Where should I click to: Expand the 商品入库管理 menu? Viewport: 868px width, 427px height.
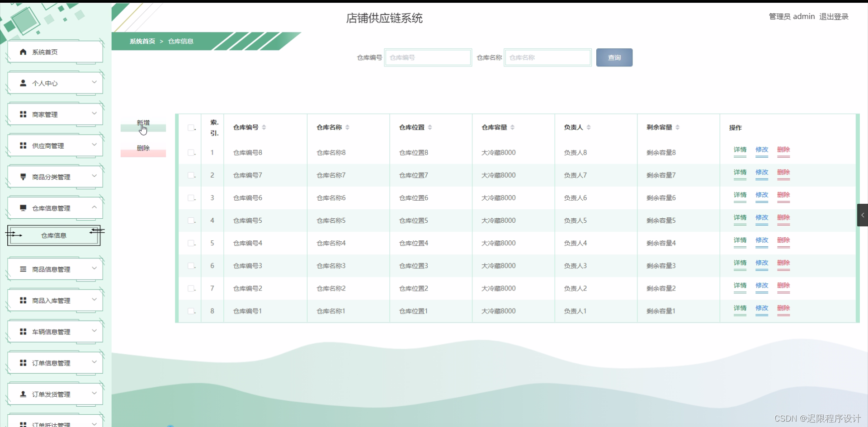[94, 300]
